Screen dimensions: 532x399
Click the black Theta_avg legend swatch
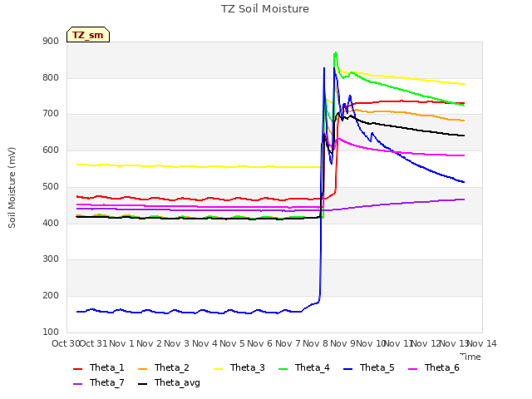tap(142, 384)
